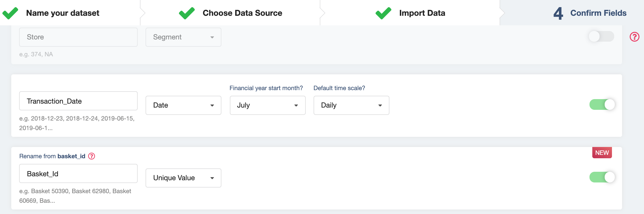This screenshot has height=214, width=644.
Task: Click the Transaction_Date name input field
Action: click(78, 101)
